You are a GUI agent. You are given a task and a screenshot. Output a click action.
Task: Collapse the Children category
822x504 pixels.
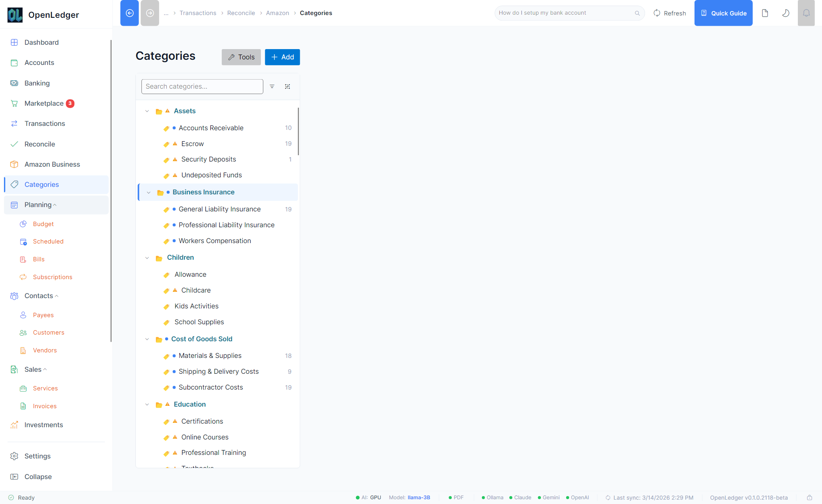pyautogui.click(x=147, y=257)
